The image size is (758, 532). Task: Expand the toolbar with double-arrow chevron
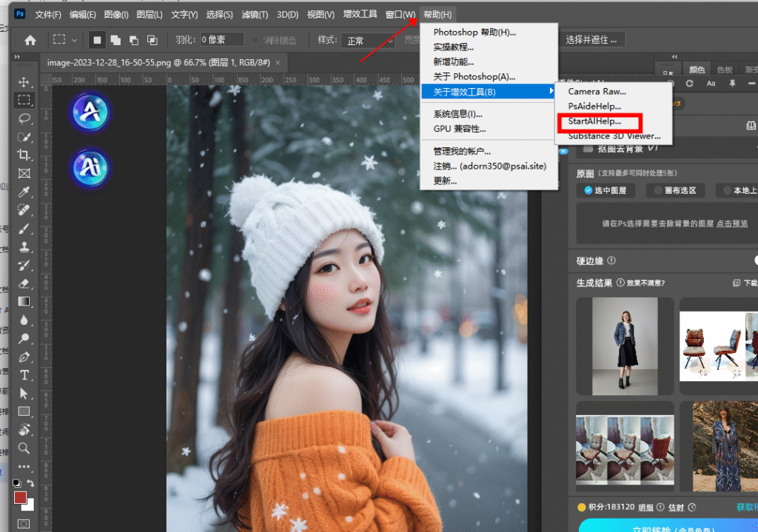click(x=16, y=57)
